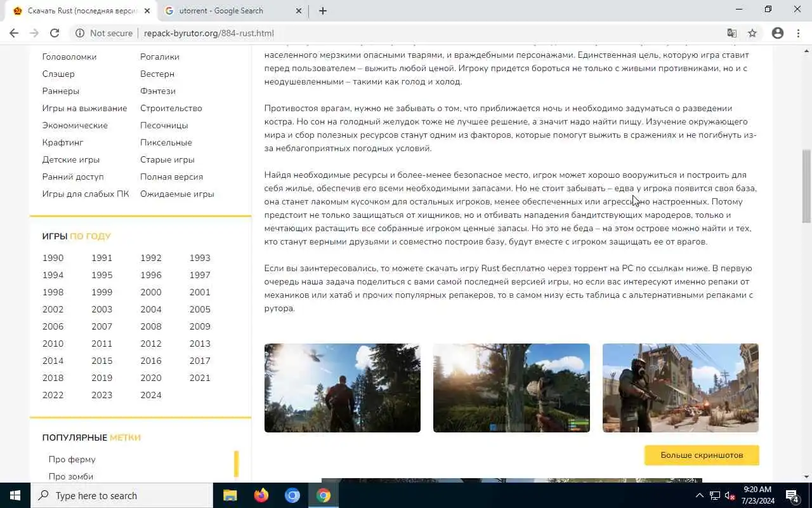Open the taskbar clock and date
Image resolution: width=812 pixels, height=508 pixels.
point(757,495)
